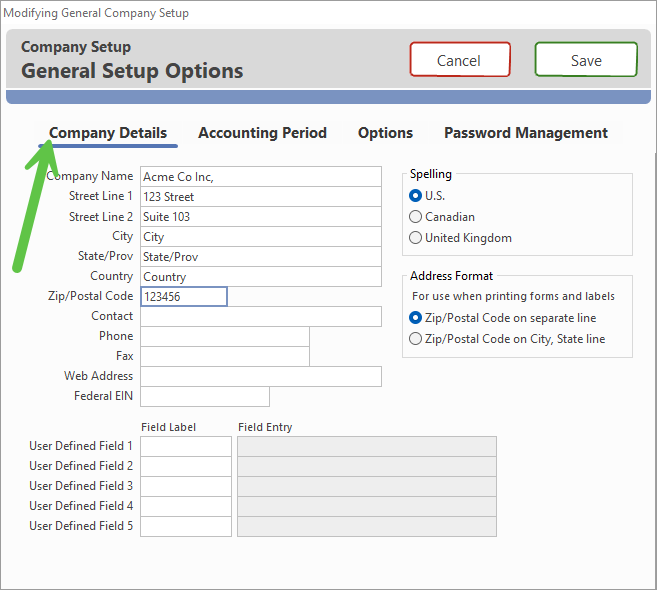Image resolution: width=657 pixels, height=590 pixels.
Task: Click User Defined Field 3 label box
Action: [x=186, y=486]
